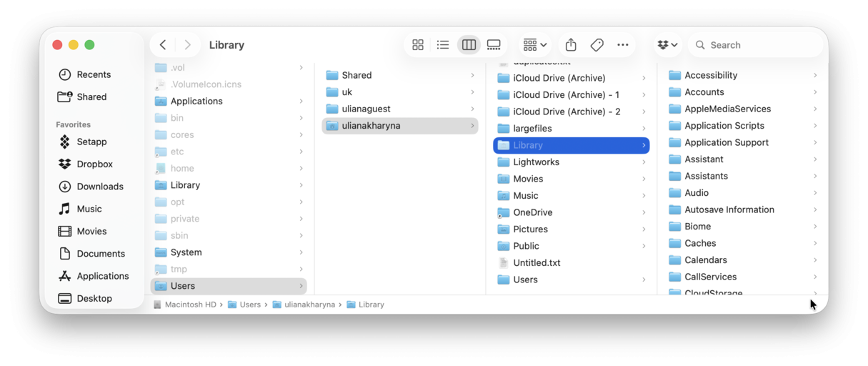Select the Music folder in third column

pyautogui.click(x=572, y=195)
